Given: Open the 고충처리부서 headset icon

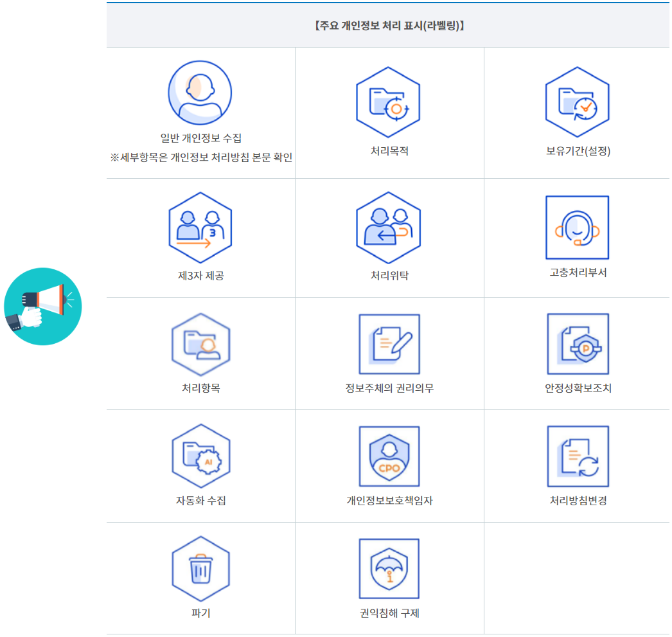Looking at the screenshot, I should tap(577, 228).
